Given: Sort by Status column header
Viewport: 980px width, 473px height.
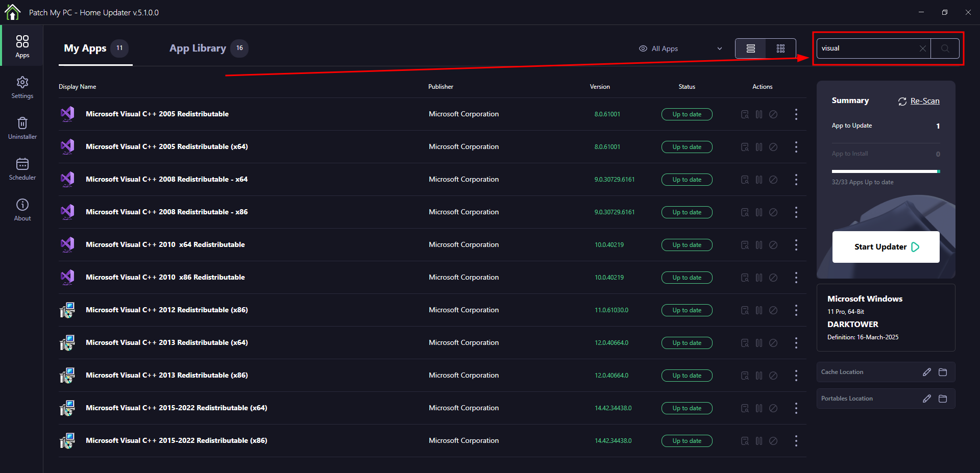Looking at the screenshot, I should pos(687,87).
